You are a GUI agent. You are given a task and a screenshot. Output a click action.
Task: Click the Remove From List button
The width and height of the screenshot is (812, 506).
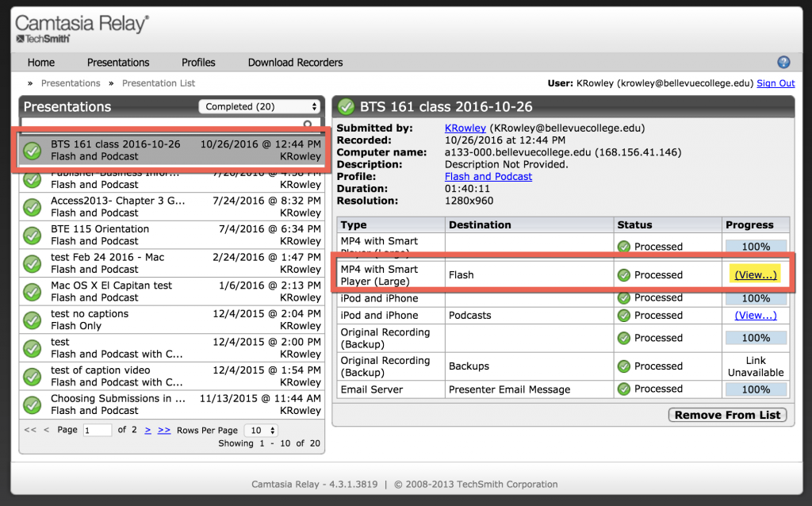[x=728, y=415]
